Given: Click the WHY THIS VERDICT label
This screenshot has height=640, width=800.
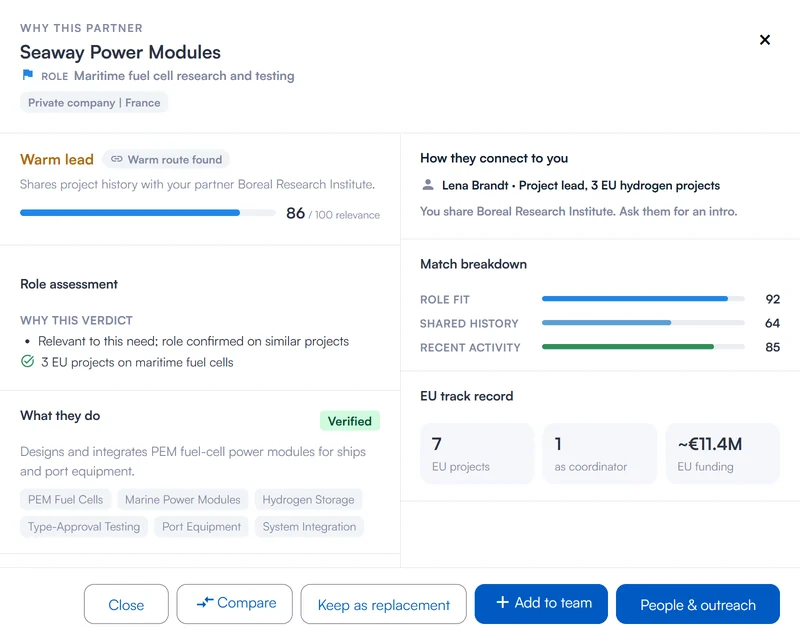Looking at the screenshot, I should pos(77,320).
